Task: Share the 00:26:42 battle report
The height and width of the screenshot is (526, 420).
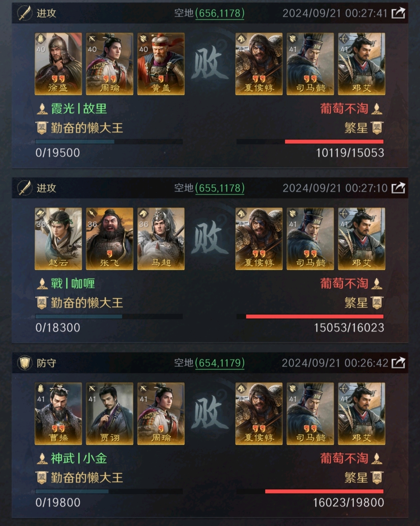Action: [398, 363]
